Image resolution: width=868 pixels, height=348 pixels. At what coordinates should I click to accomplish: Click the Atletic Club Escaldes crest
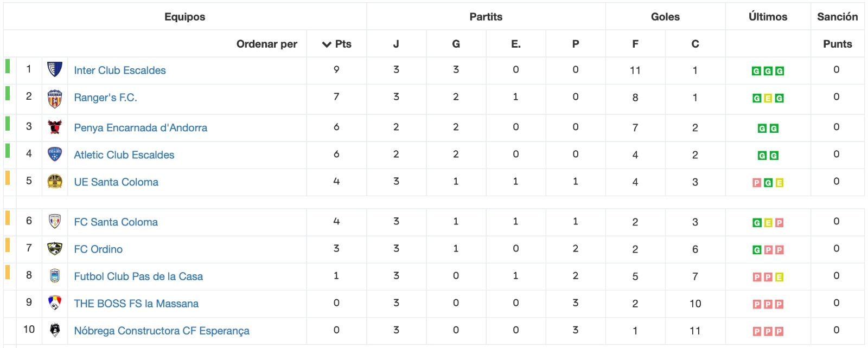click(x=55, y=154)
